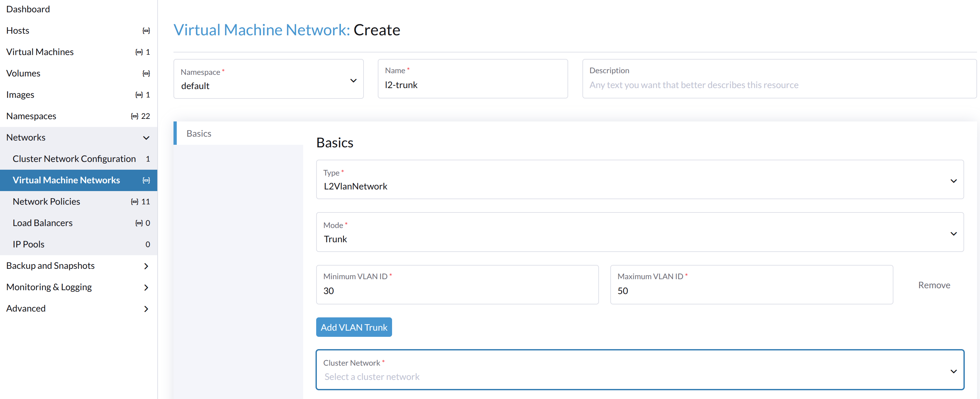980x399 pixels.
Task: Select the Basics tab
Action: point(199,133)
